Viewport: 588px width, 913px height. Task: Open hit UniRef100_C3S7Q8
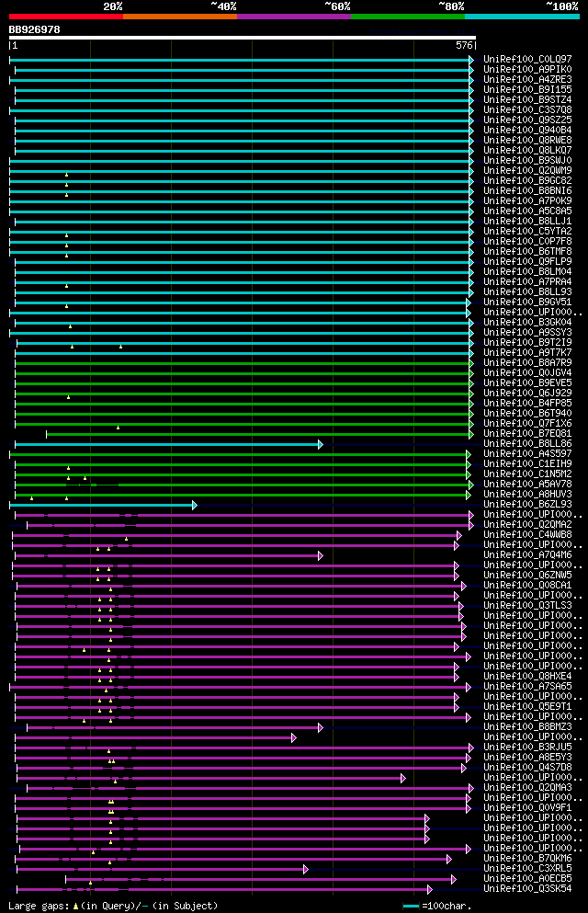pyautogui.click(x=527, y=109)
